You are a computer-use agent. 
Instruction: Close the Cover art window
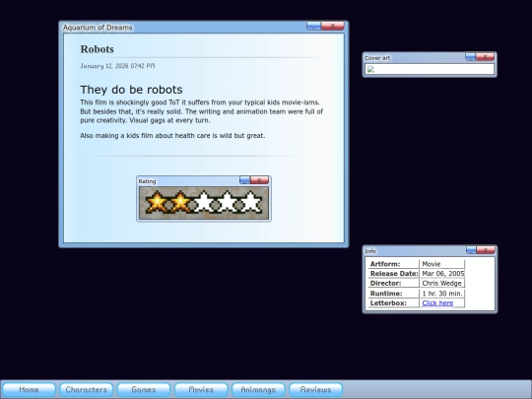pyautogui.click(x=485, y=57)
